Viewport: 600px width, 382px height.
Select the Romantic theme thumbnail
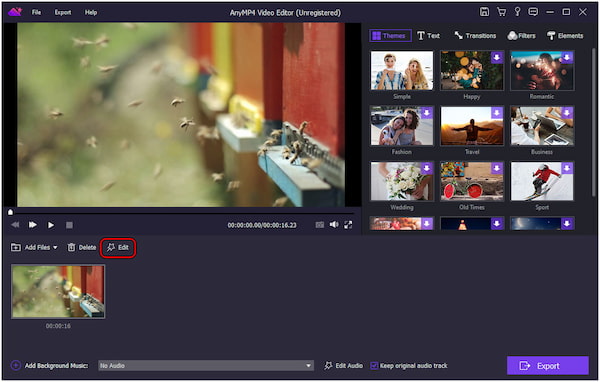(x=542, y=71)
